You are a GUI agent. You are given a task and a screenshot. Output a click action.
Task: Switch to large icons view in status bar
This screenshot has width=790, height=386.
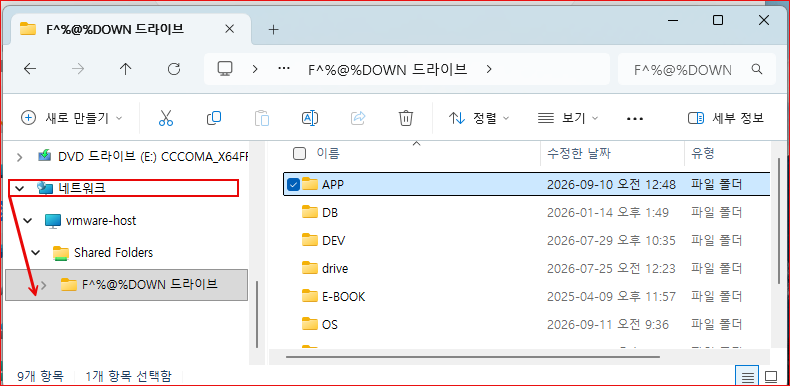pos(771,376)
